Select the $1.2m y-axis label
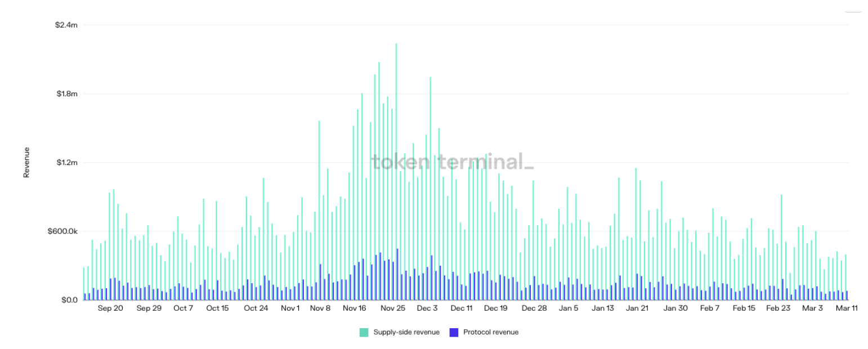The image size is (868, 349). tap(67, 163)
